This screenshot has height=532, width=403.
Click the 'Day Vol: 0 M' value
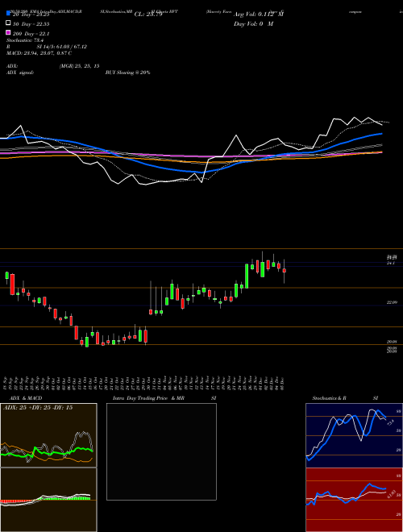(253, 24)
